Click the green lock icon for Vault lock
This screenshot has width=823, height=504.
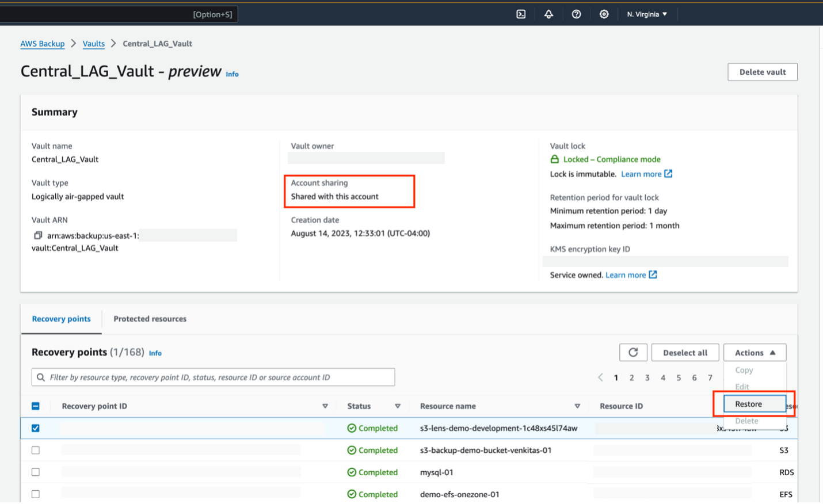point(555,159)
